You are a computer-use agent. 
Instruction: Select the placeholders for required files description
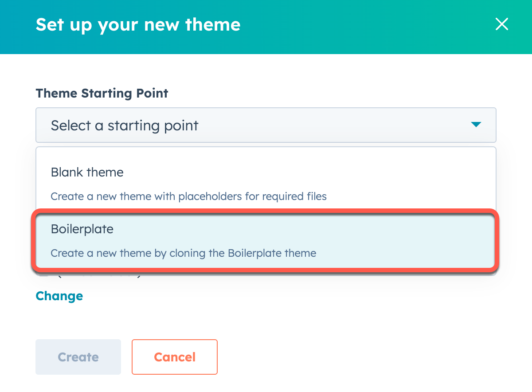tap(188, 196)
